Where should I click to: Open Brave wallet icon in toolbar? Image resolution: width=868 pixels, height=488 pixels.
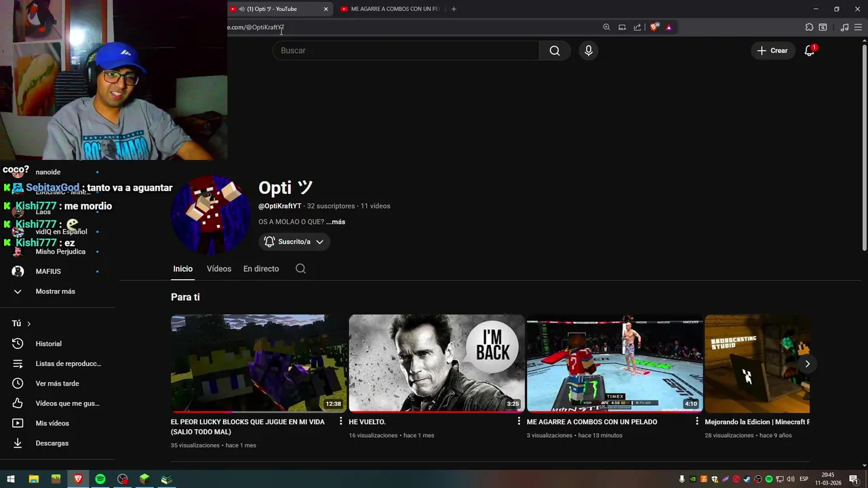pyautogui.click(x=823, y=27)
